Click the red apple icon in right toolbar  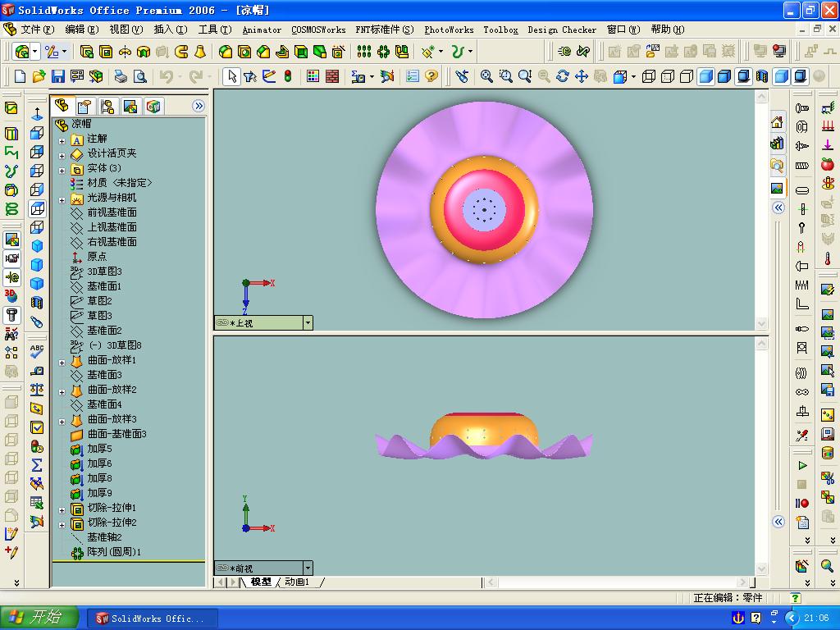tap(828, 164)
